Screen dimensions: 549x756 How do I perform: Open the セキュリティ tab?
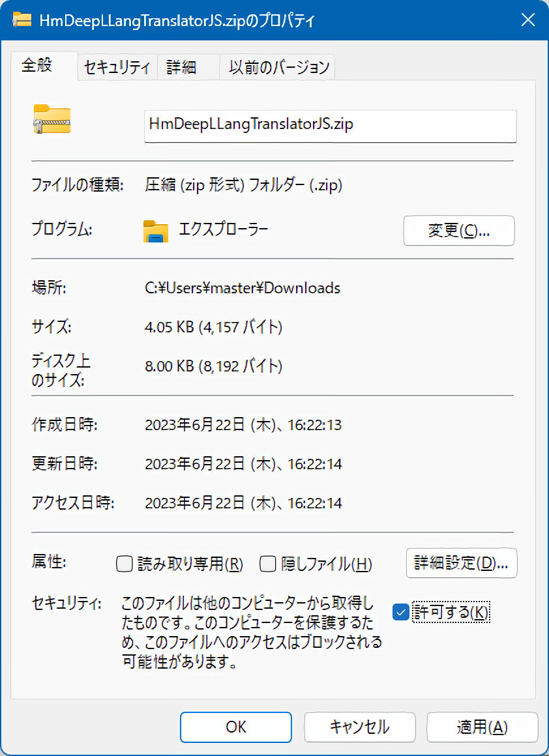pyautogui.click(x=117, y=67)
